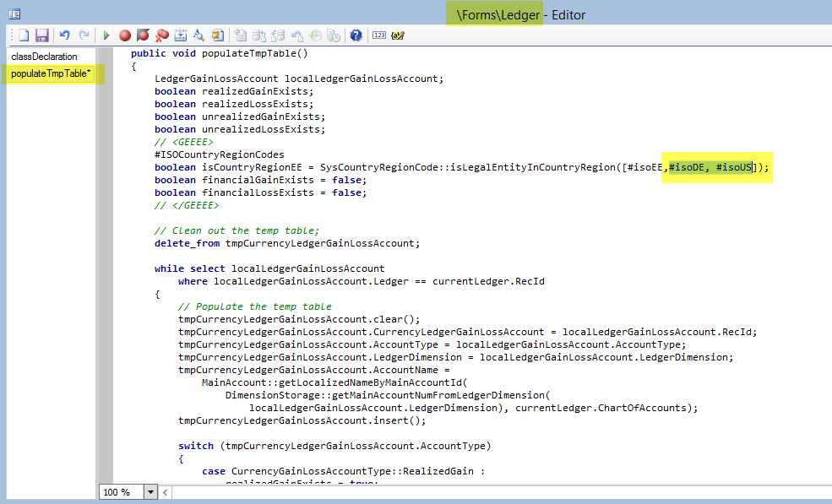Viewport: 832px width, 504px height.
Task: Click the 100 % zoom combo box
Action: [x=121, y=491]
